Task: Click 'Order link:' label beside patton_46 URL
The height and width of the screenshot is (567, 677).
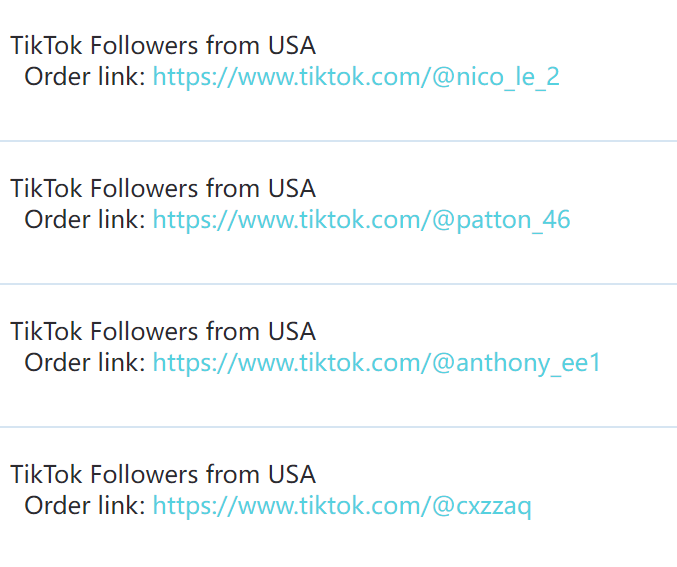Action: pyautogui.click(x=85, y=219)
